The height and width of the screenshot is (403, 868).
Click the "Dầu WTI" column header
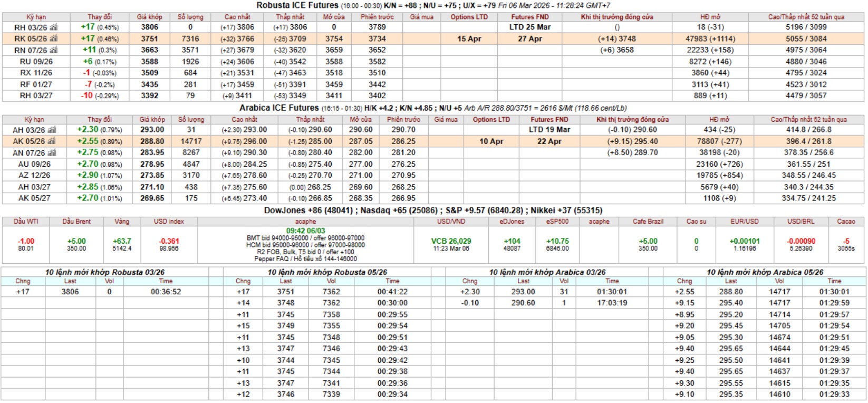coord(26,222)
